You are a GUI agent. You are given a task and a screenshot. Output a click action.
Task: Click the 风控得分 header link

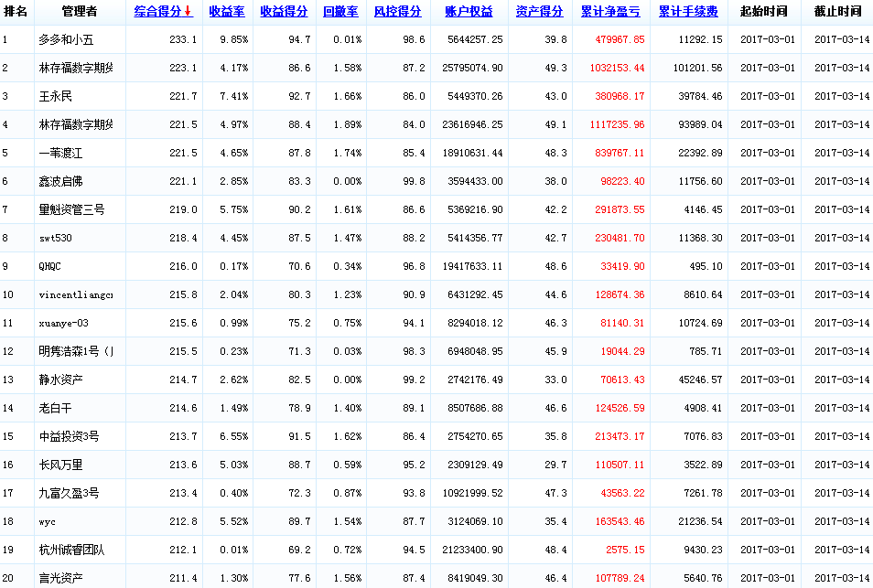397,11
